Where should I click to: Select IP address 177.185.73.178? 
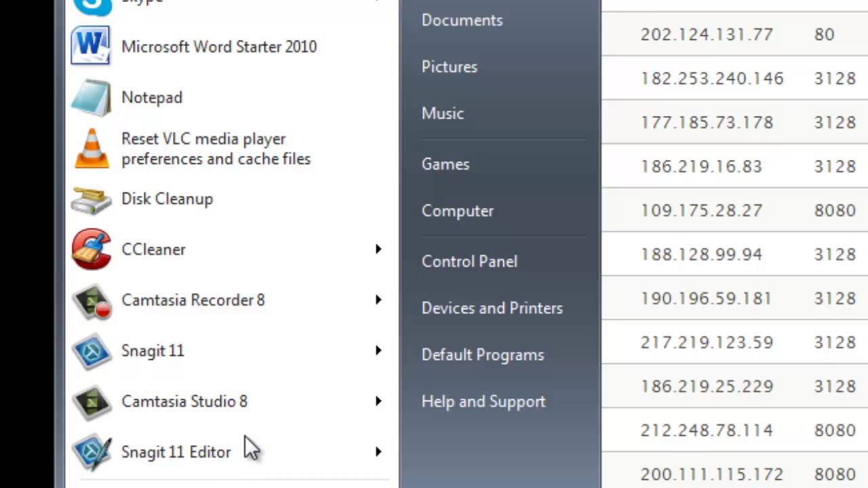pyautogui.click(x=707, y=123)
